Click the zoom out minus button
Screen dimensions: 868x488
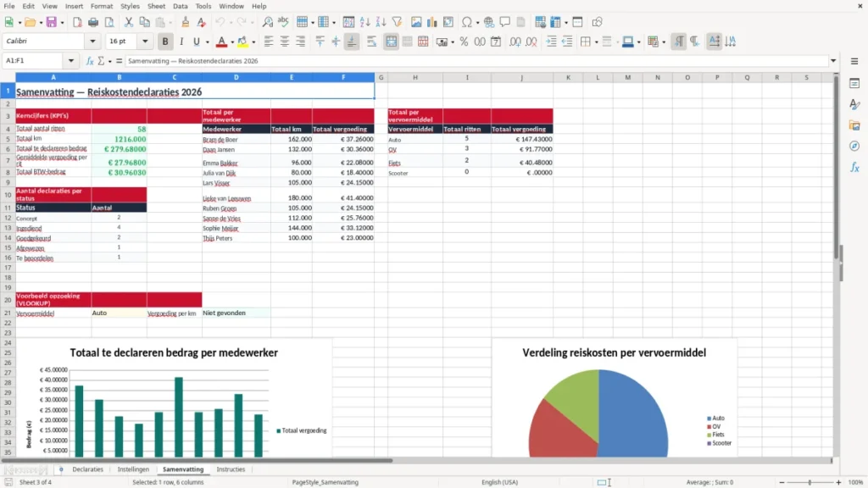click(x=782, y=482)
